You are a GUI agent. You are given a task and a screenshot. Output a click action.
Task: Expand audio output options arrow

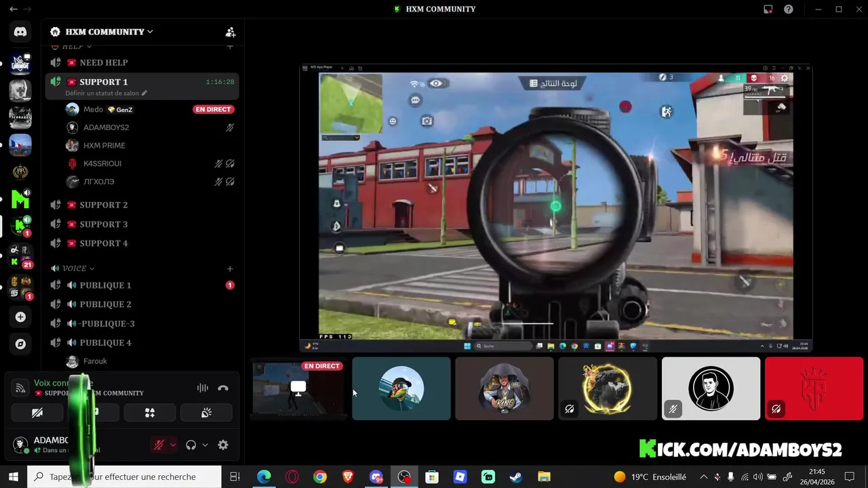[205, 445]
